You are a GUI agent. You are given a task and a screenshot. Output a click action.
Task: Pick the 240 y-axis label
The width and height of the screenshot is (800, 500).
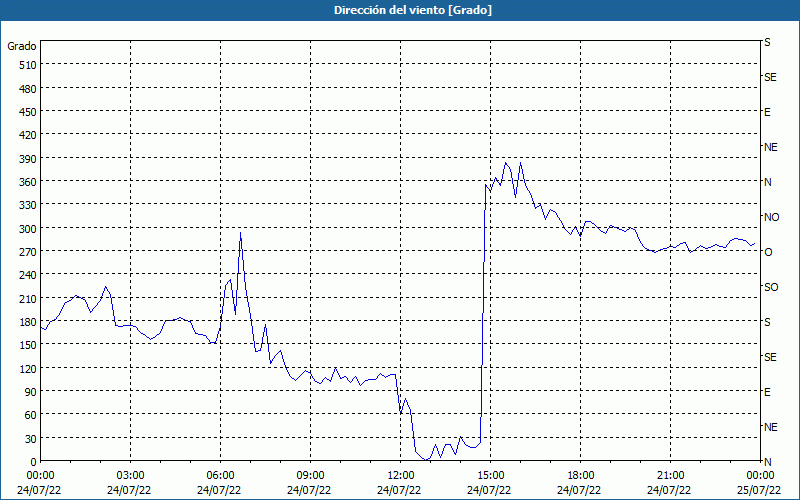coord(28,276)
